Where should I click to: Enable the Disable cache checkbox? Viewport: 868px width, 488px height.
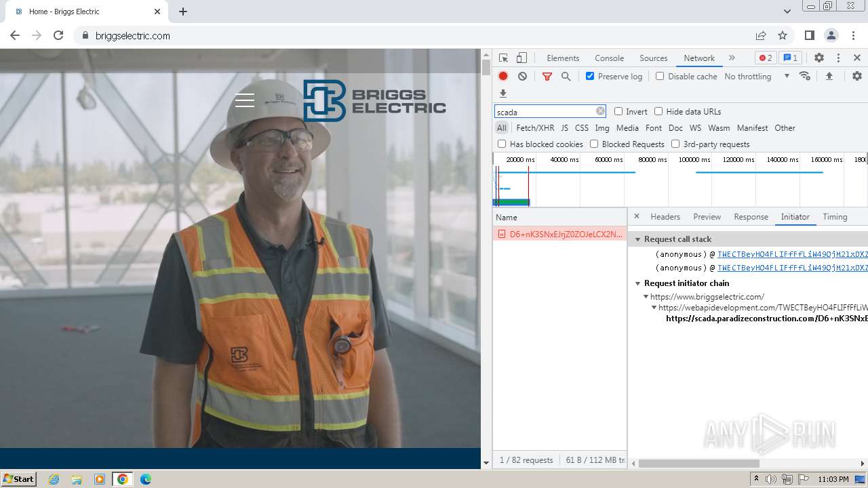[x=660, y=77]
